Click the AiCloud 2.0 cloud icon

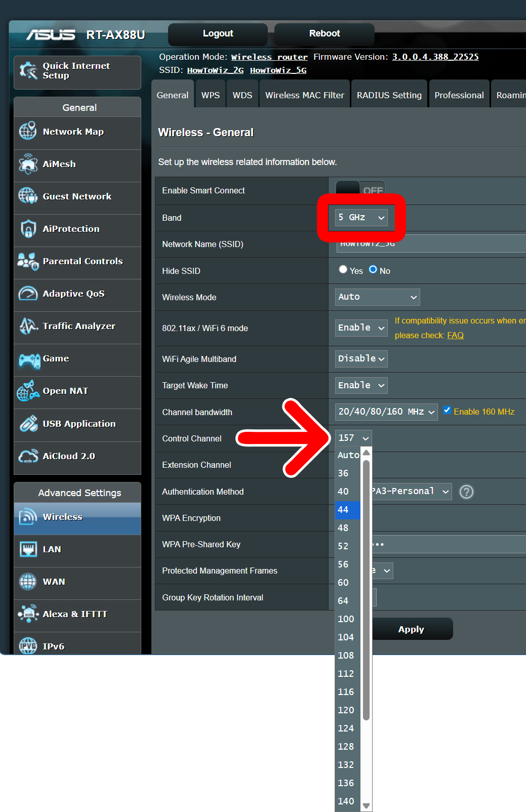pos(28,456)
